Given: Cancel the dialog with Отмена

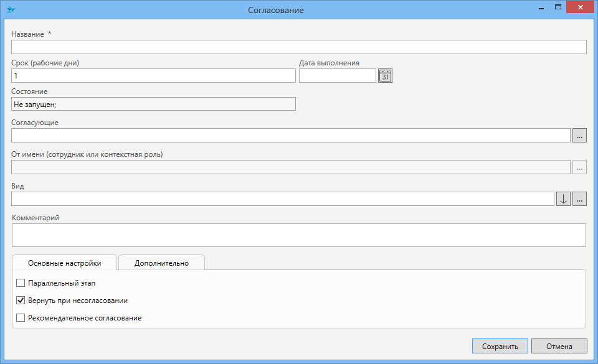Looking at the screenshot, I should (559, 346).
